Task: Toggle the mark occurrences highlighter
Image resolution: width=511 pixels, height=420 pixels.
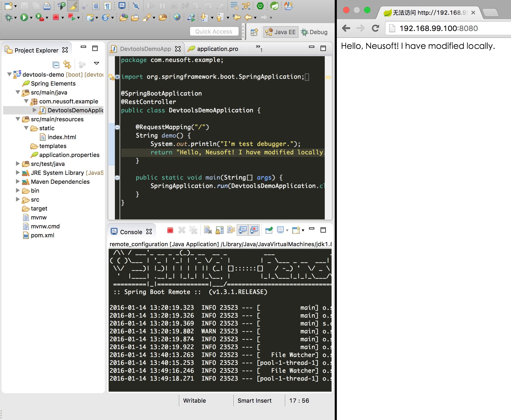Action: (73, 6)
